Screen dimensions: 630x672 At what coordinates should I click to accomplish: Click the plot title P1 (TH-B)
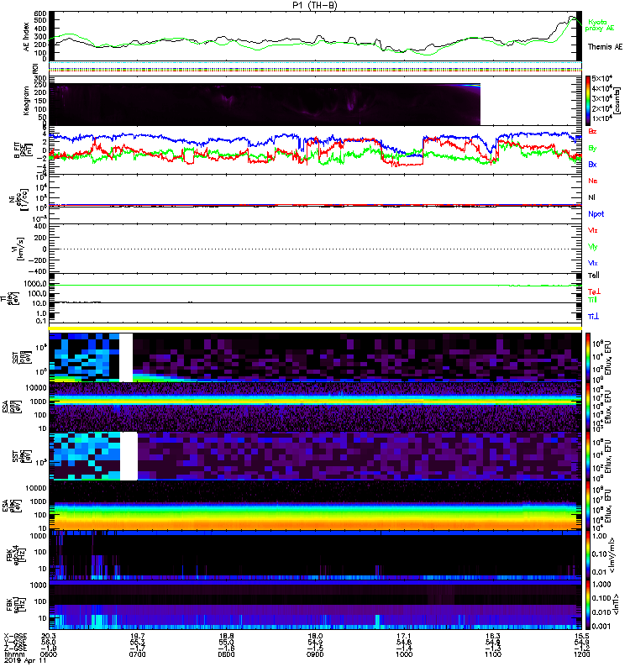(317, 5)
